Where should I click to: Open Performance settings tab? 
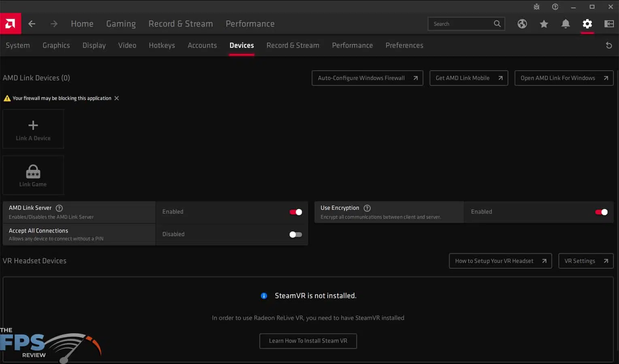point(352,45)
